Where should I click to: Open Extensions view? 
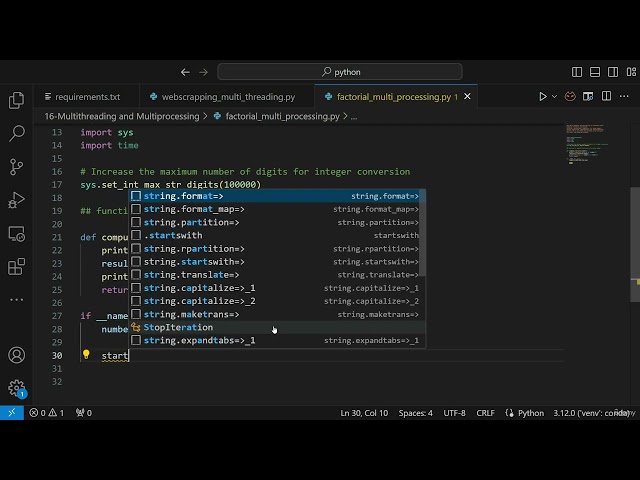pyautogui.click(x=16, y=267)
